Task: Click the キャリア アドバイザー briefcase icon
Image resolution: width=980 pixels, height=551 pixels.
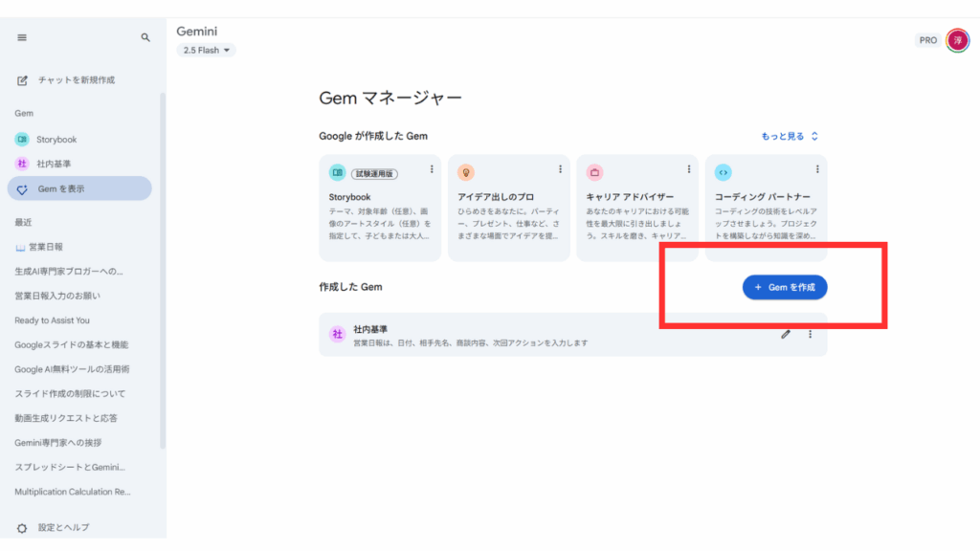Action: (x=594, y=172)
